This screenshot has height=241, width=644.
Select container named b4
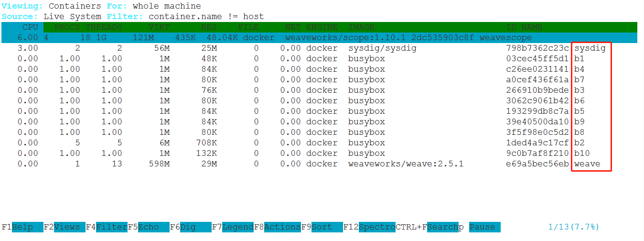pyautogui.click(x=580, y=69)
